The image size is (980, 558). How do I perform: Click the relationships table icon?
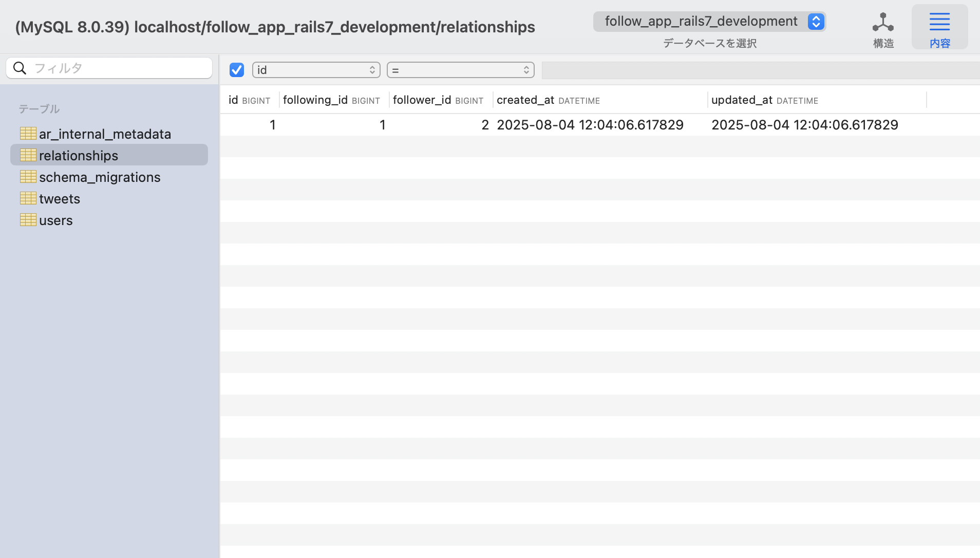[x=28, y=155]
